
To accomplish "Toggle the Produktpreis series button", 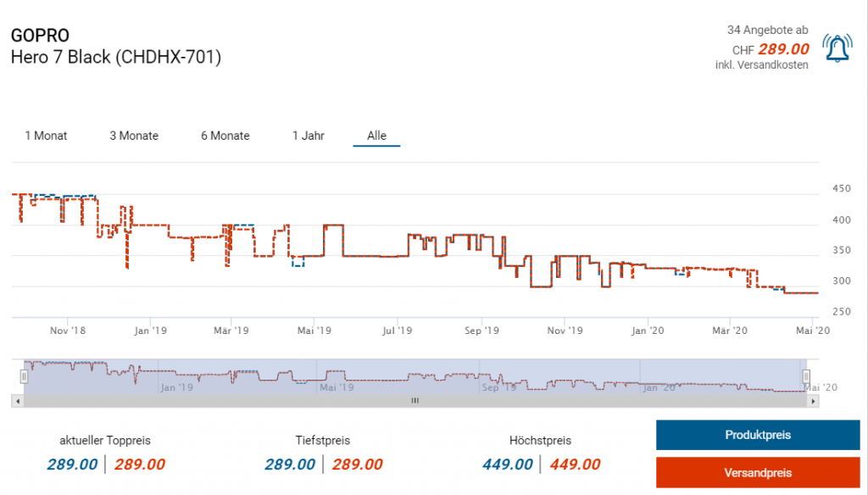I will (x=757, y=435).
